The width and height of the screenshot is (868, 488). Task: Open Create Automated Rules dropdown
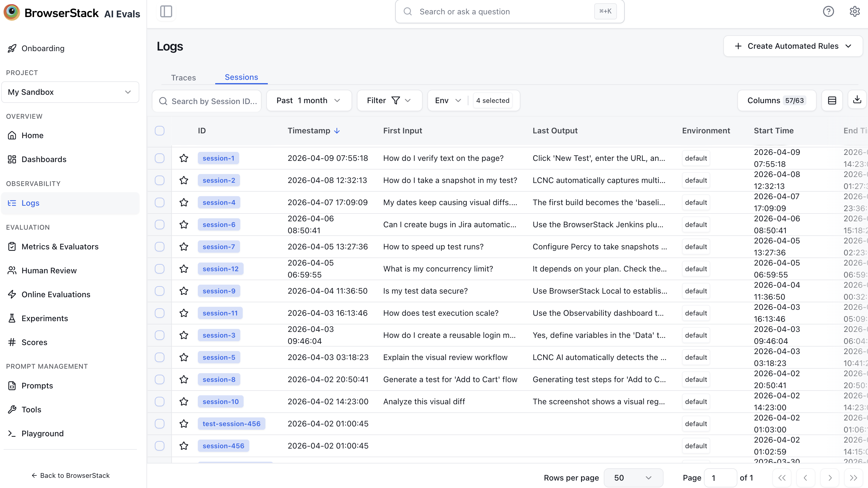click(793, 46)
